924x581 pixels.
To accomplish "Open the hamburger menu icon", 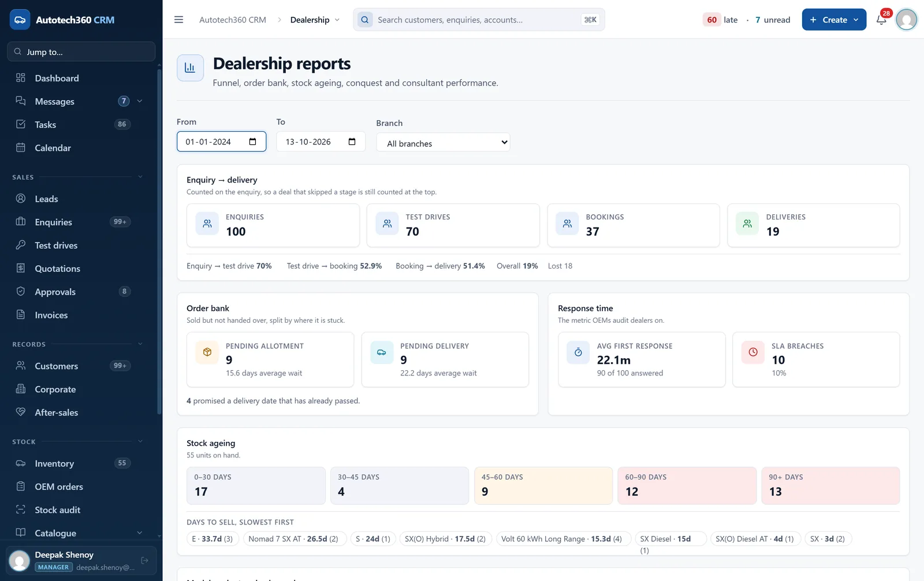I will (178, 20).
